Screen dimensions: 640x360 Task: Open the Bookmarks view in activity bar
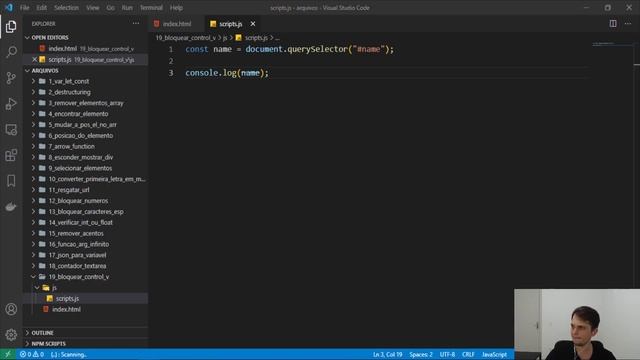(x=11, y=181)
